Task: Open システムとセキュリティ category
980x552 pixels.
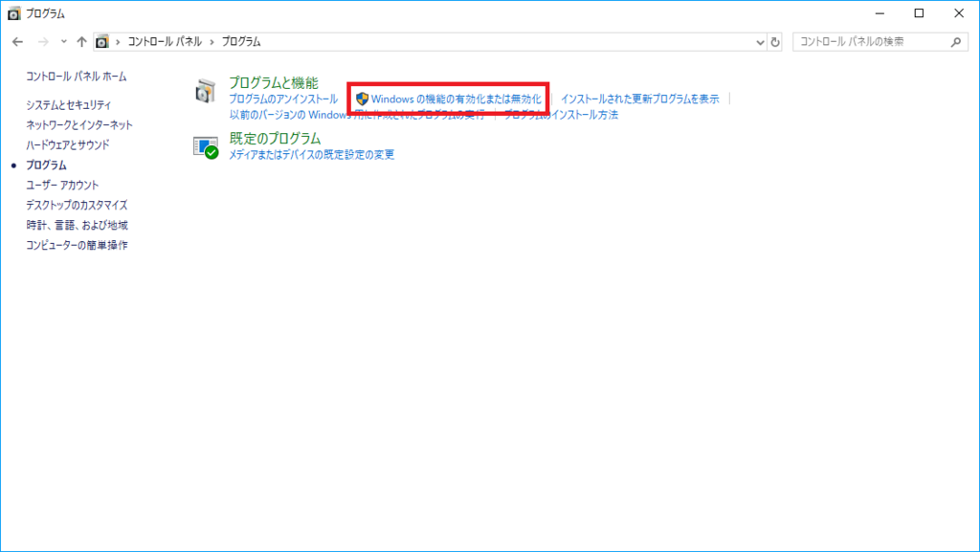Action: (x=69, y=105)
